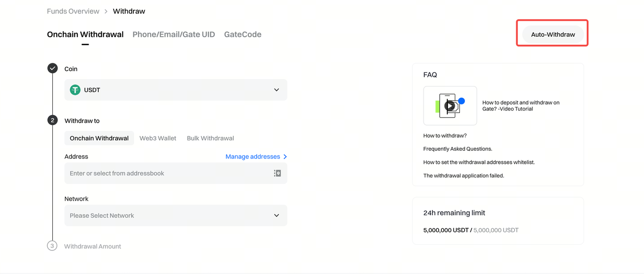This screenshot has height=274, width=644.
Task: Click the completed Coin step checkmark
Action: (52, 68)
